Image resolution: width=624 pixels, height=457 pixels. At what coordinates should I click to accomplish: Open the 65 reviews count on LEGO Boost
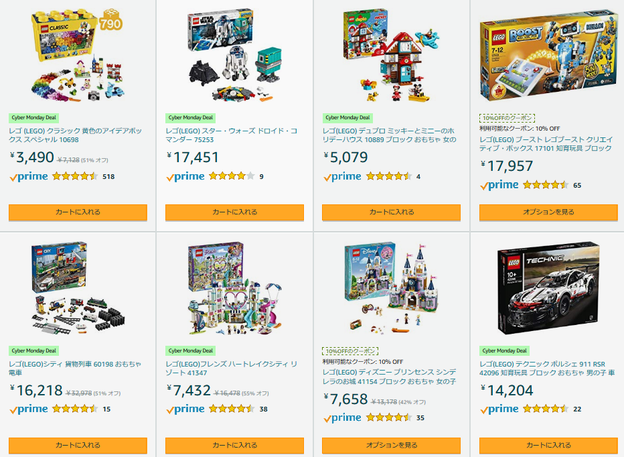577,185
